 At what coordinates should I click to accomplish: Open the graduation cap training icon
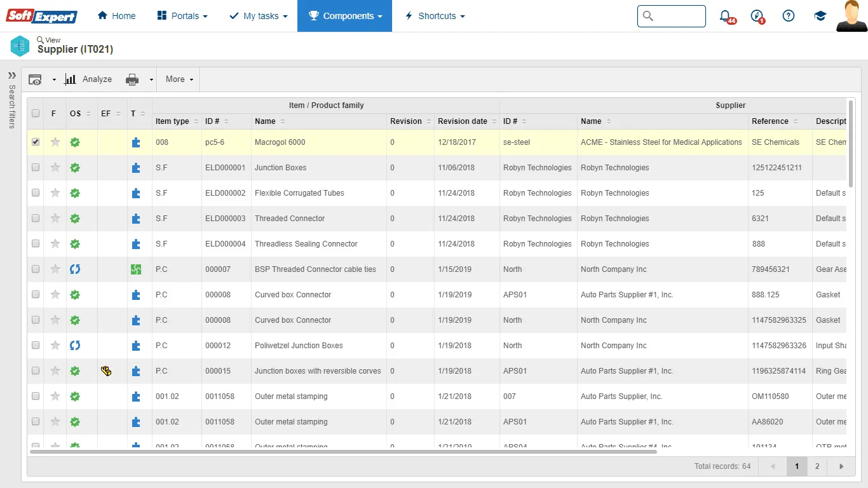820,16
